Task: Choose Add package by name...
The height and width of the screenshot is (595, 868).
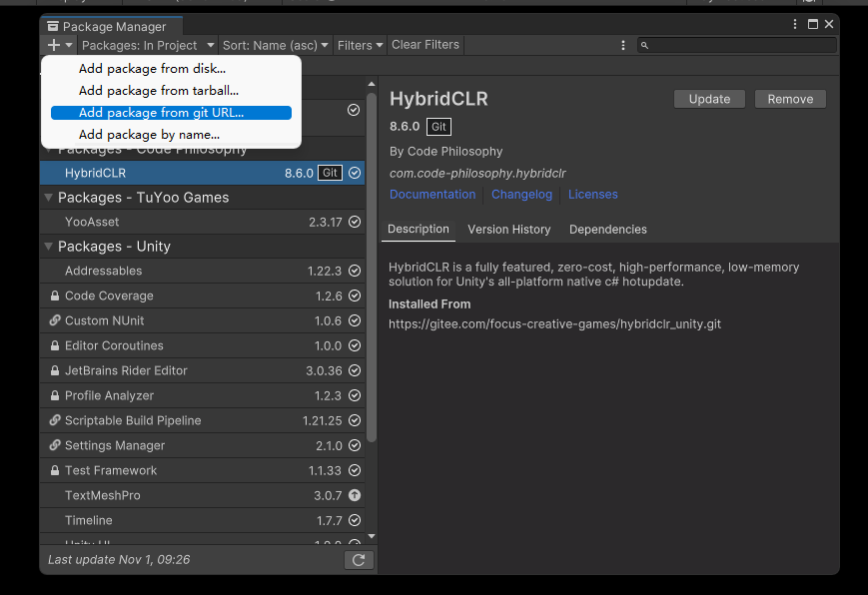Action: [171, 135]
